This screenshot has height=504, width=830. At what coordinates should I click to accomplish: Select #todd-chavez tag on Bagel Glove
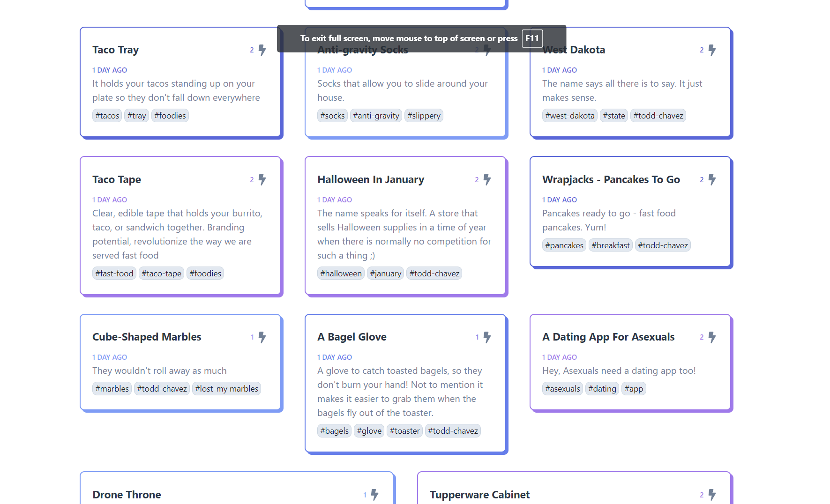tap(453, 431)
